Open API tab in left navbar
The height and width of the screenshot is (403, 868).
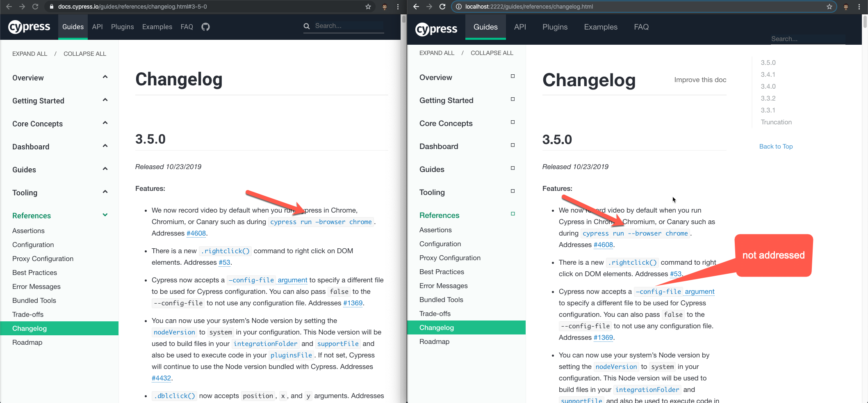click(x=97, y=27)
